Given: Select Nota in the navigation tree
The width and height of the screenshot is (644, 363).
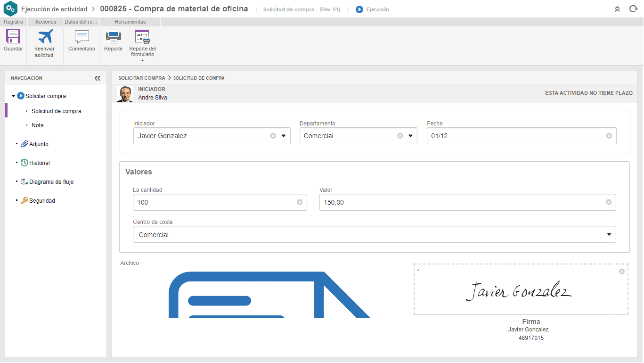Looking at the screenshot, I should coord(37,125).
